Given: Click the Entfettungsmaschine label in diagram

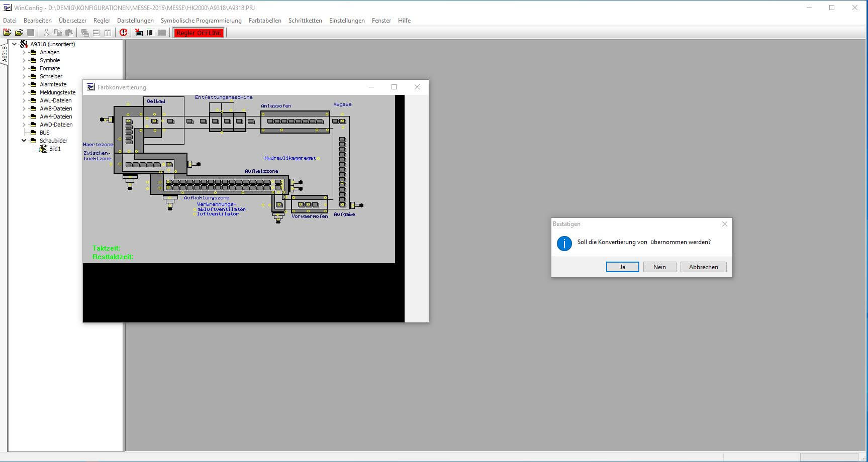Looking at the screenshot, I should tap(224, 97).
